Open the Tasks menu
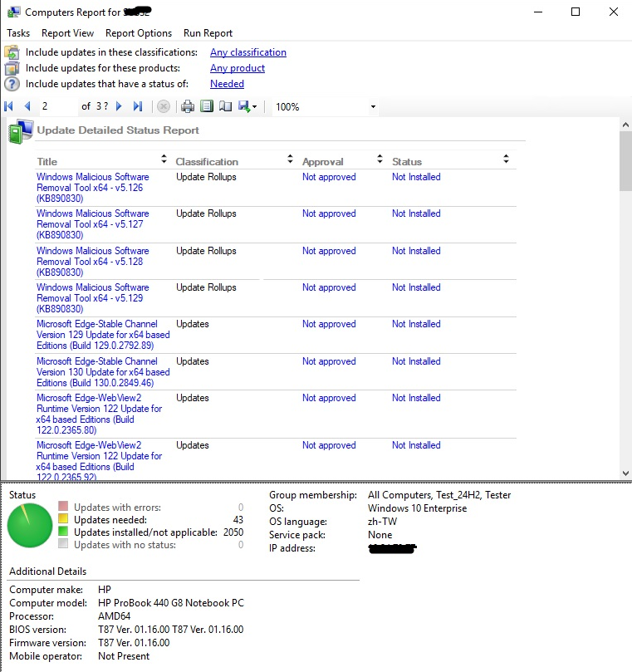Viewport: 632px width, 672px height. pyautogui.click(x=18, y=33)
